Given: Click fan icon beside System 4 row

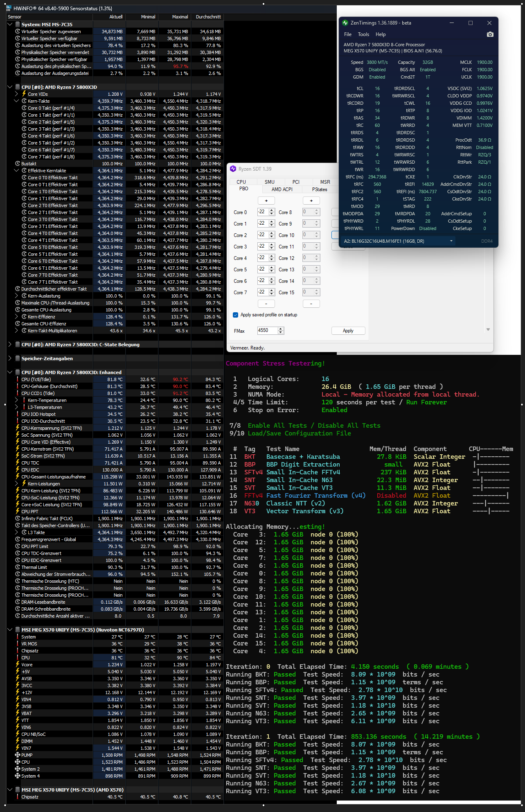Looking at the screenshot, I should click(18, 776).
